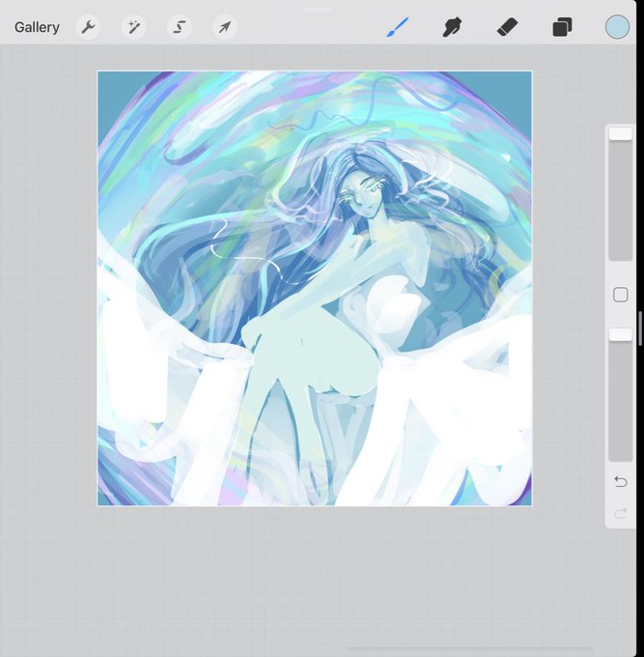
Task: Undo the last stroke
Action: tap(620, 481)
